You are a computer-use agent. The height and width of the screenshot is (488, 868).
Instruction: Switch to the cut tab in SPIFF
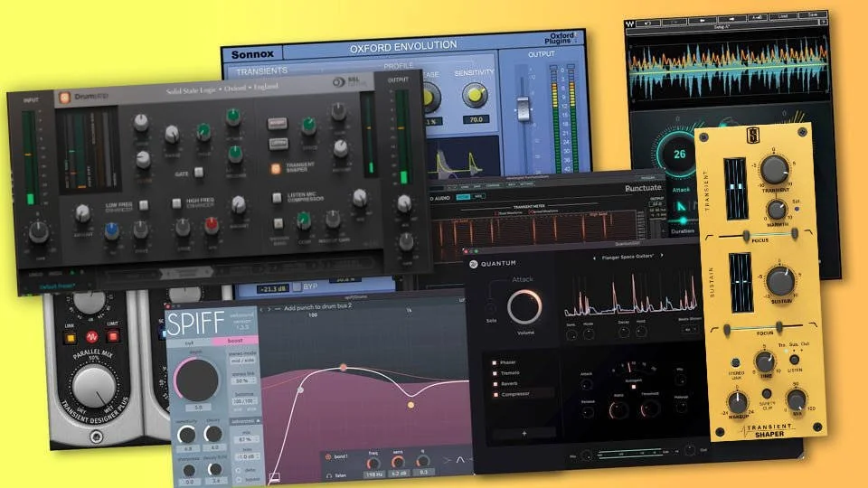(x=189, y=343)
